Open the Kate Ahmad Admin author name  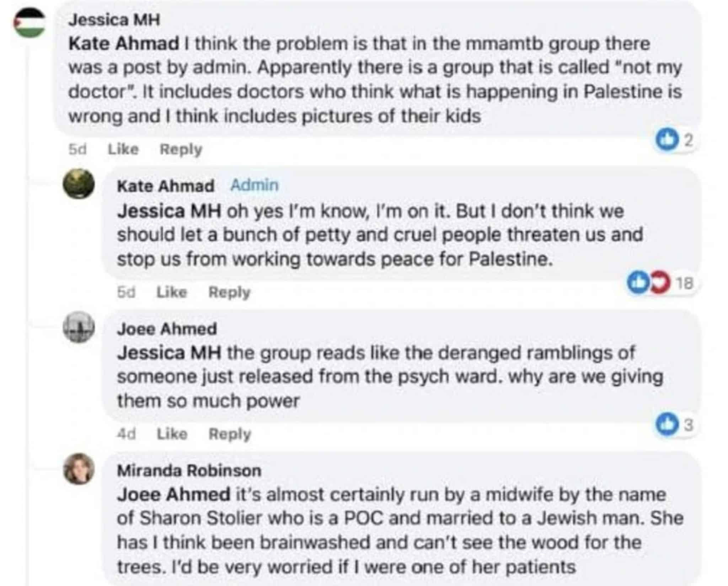point(166,186)
